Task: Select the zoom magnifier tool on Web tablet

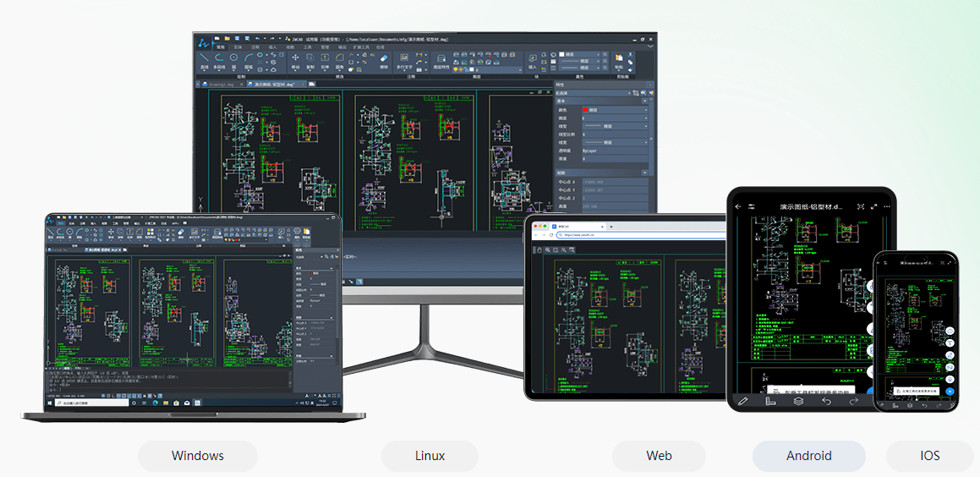Action: 548,250
